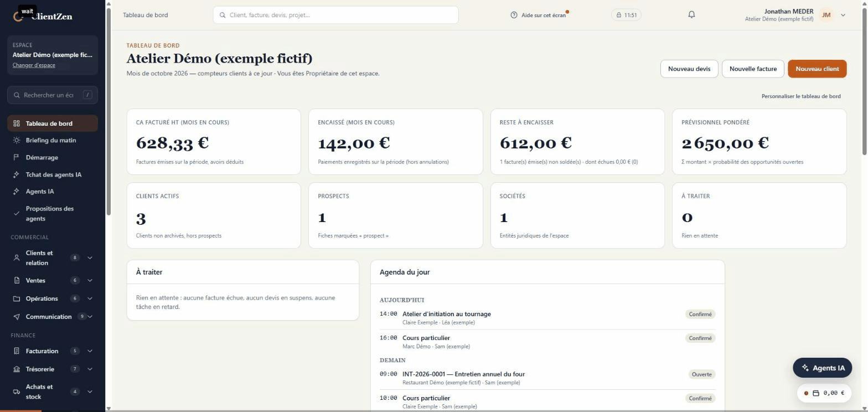Click the help circle icon beside Aide sur cet écran

514,15
